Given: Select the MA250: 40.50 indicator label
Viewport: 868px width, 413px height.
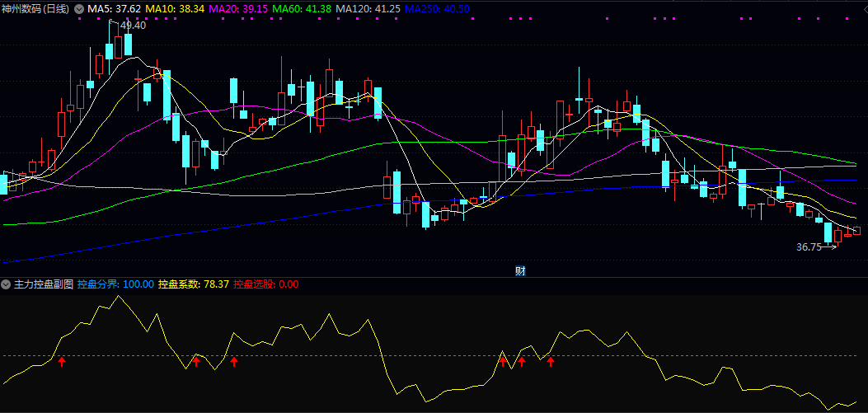Looking at the screenshot, I should click(438, 9).
